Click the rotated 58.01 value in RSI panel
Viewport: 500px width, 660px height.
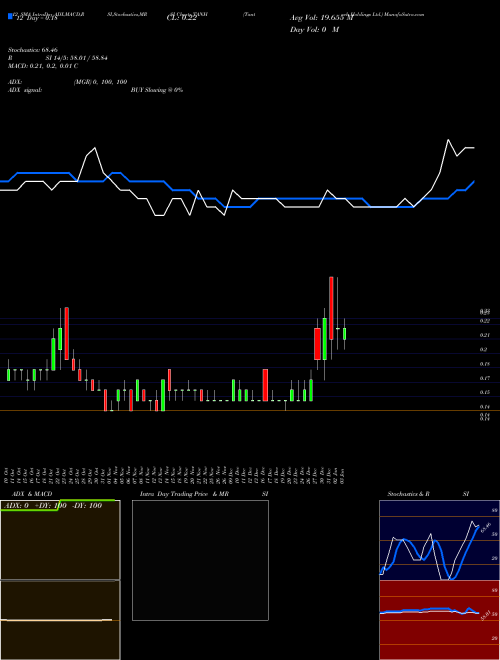coord(485,615)
